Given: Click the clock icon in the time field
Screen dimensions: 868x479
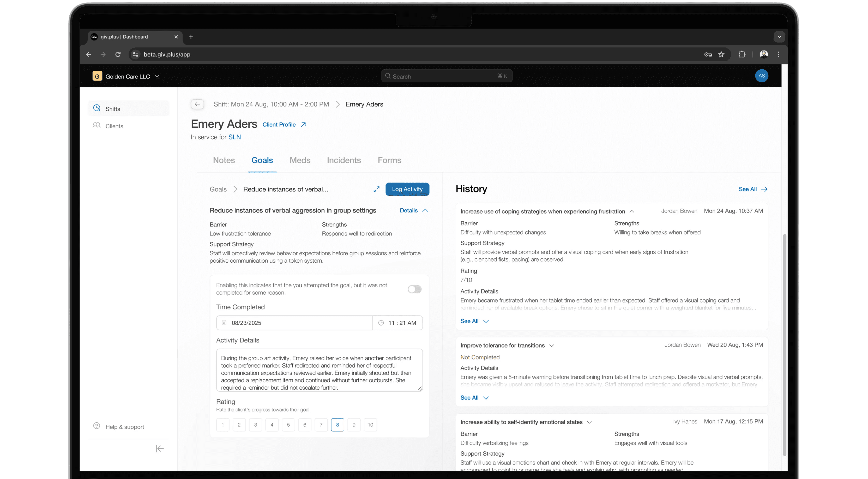Looking at the screenshot, I should click(x=381, y=323).
